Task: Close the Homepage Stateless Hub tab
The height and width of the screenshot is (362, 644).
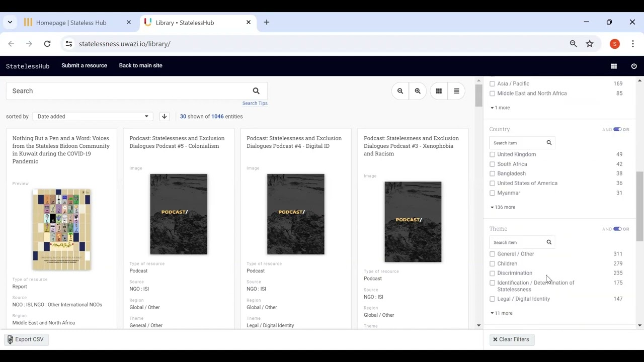Action: 129,22
